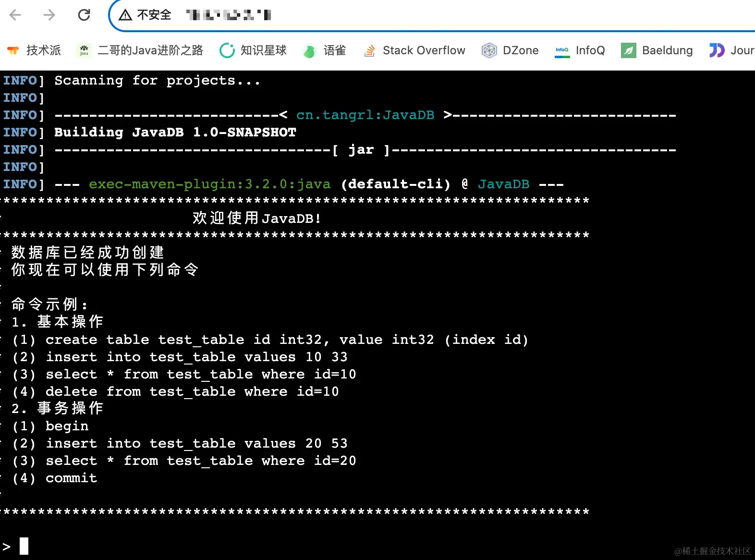755x560 pixels.
Task: Click the 'select * from test_table where id=20' line
Action: point(184,461)
